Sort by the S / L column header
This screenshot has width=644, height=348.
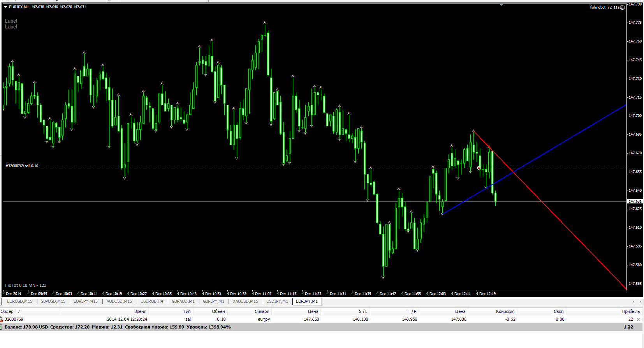click(x=345, y=311)
